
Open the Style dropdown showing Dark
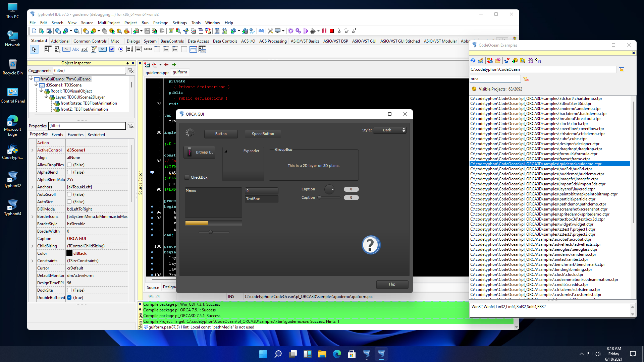(390, 130)
